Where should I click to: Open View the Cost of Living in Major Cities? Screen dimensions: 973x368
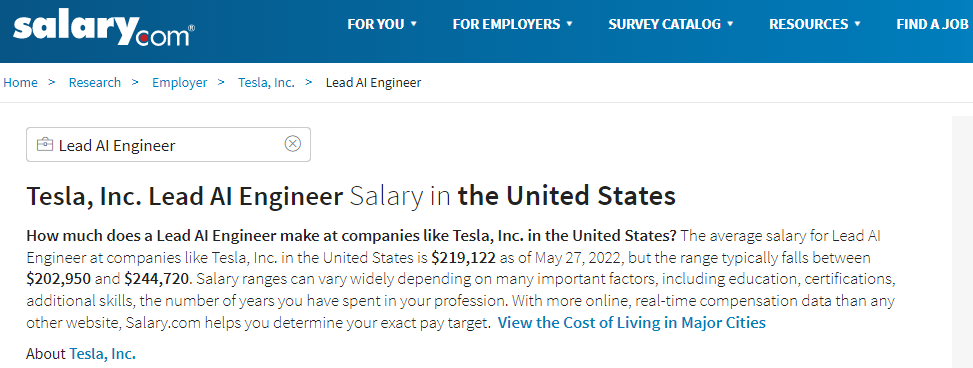tap(632, 323)
